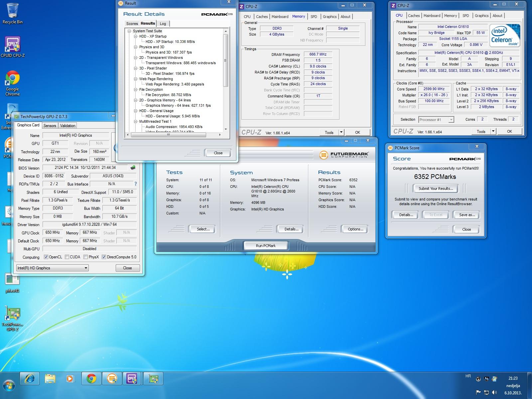This screenshot has height=399, width=532.
Task: Click Show desktop strip at taskbar end
Action: [529, 386]
